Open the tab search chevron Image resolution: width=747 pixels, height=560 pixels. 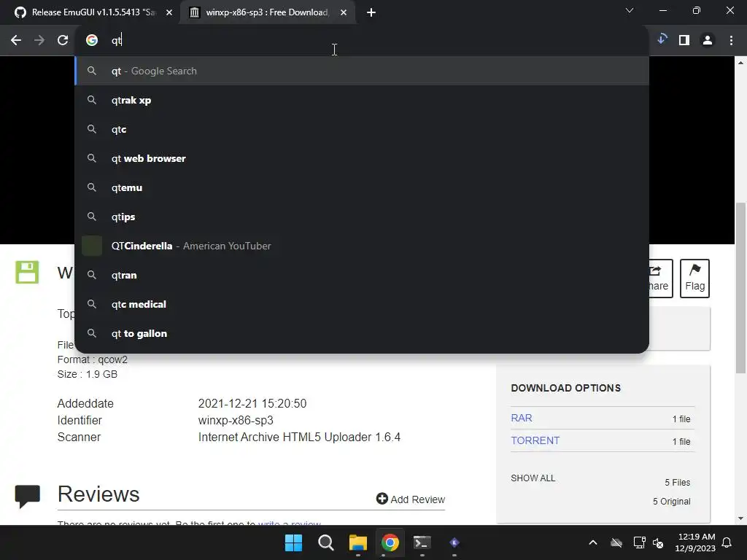[x=630, y=10]
